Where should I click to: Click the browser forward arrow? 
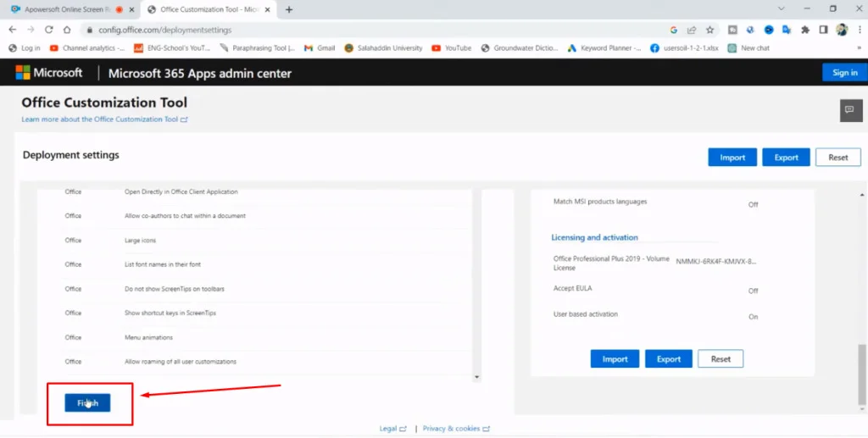(31, 30)
